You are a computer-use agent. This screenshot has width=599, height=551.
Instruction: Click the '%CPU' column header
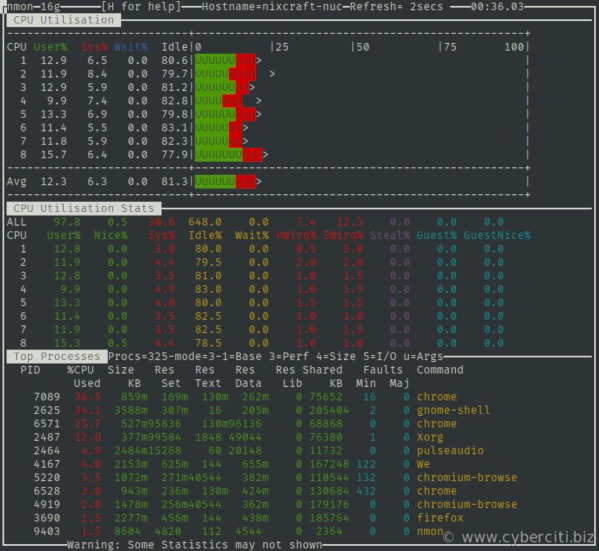point(80,370)
